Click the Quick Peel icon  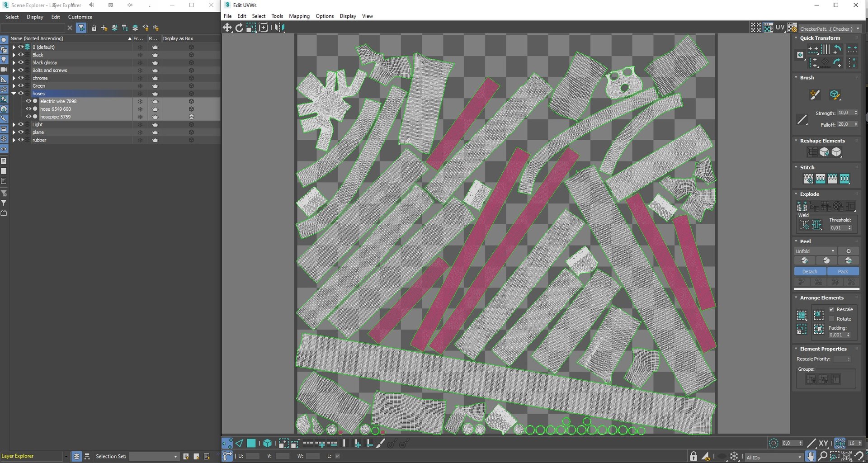pyautogui.click(x=805, y=261)
